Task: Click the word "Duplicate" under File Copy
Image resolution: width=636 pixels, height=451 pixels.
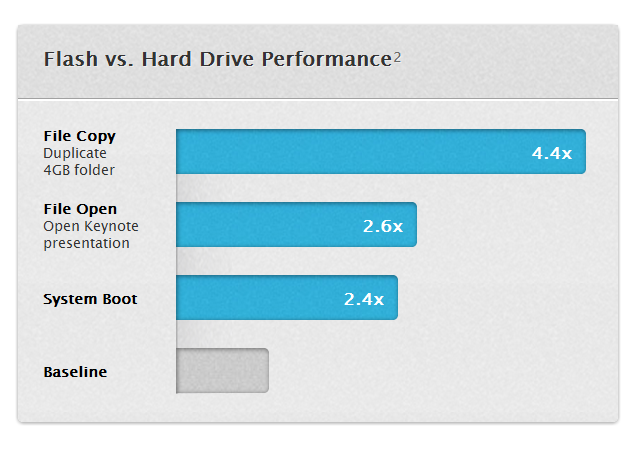Action: point(75,154)
